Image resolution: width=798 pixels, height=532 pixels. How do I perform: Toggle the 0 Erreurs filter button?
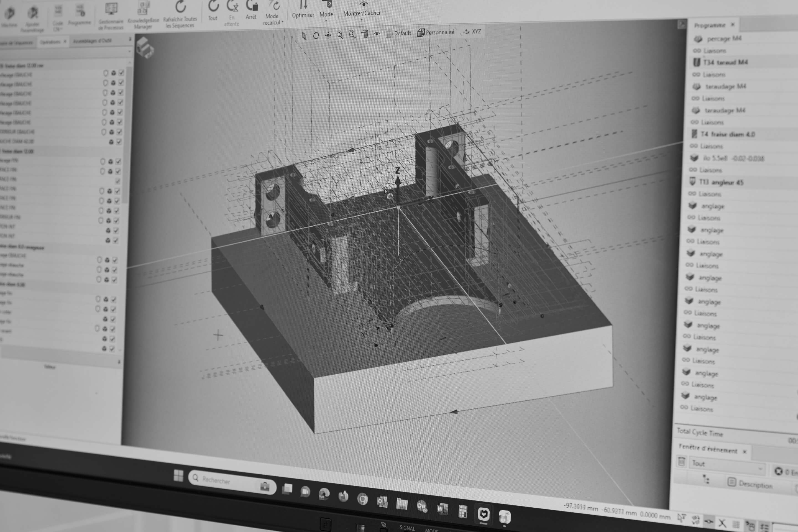click(x=786, y=472)
